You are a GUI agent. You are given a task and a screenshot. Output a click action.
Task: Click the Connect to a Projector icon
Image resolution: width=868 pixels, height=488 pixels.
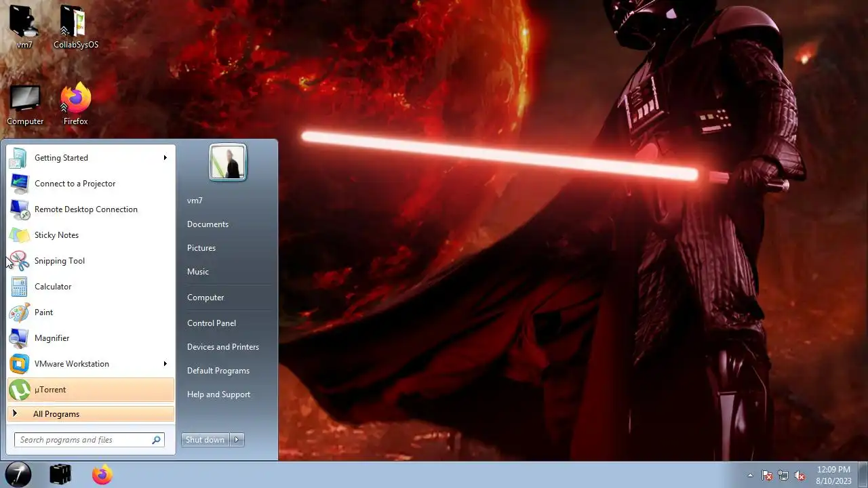click(x=19, y=184)
